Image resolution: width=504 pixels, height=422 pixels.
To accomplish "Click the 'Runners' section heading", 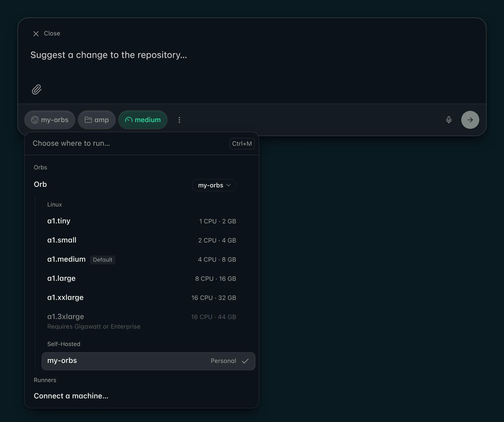I will tap(45, 380).
